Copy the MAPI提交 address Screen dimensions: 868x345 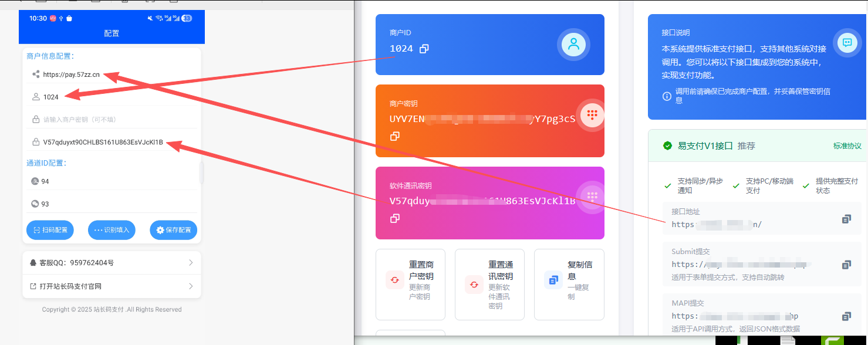pyautogui.click(x=846, y=316)
